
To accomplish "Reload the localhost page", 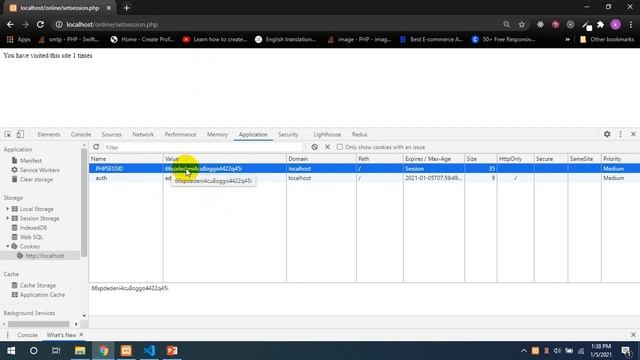I will (40, 24).
